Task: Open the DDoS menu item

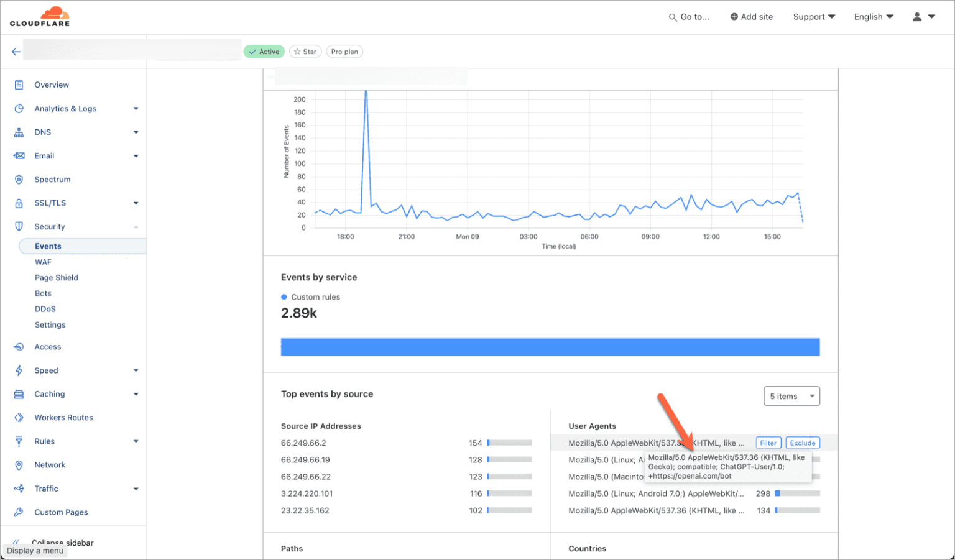Action: pyautogui.click(x=45, y=309)
